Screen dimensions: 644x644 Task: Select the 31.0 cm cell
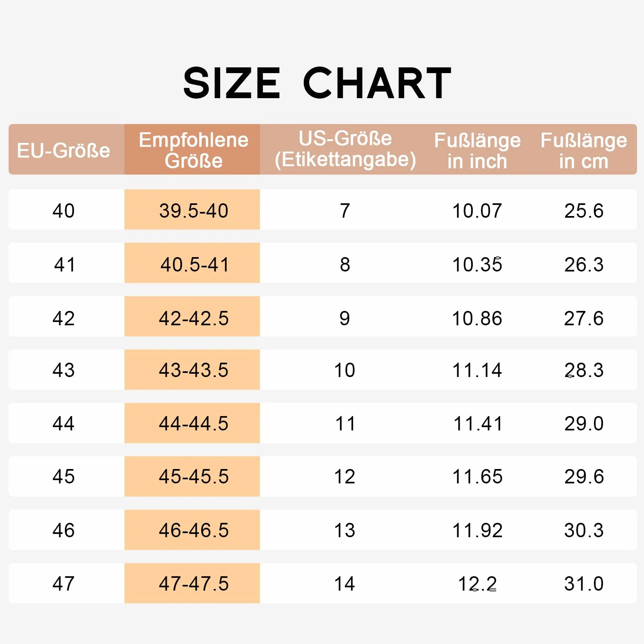[584, 583]
